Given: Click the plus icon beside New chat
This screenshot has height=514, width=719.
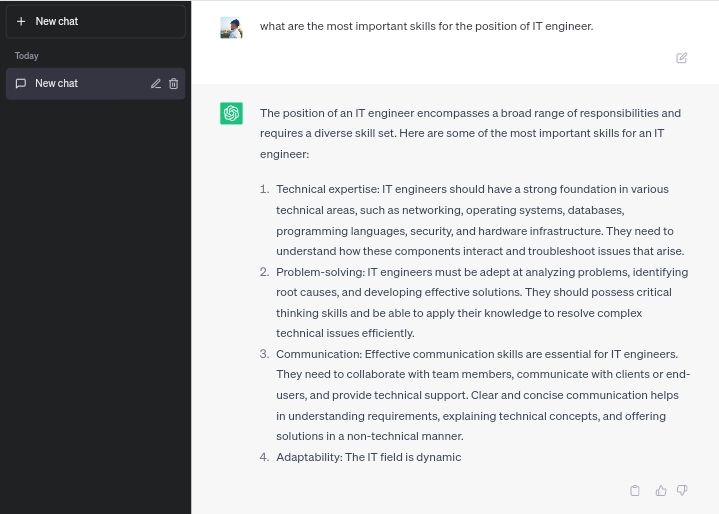Looking at the screenshot, I should click(x=21, y=21).
